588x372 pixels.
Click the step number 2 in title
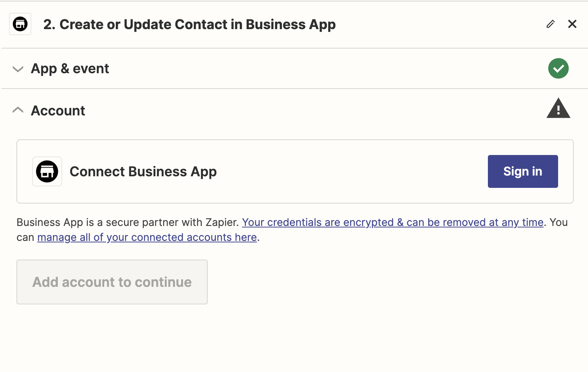(49, 25)
